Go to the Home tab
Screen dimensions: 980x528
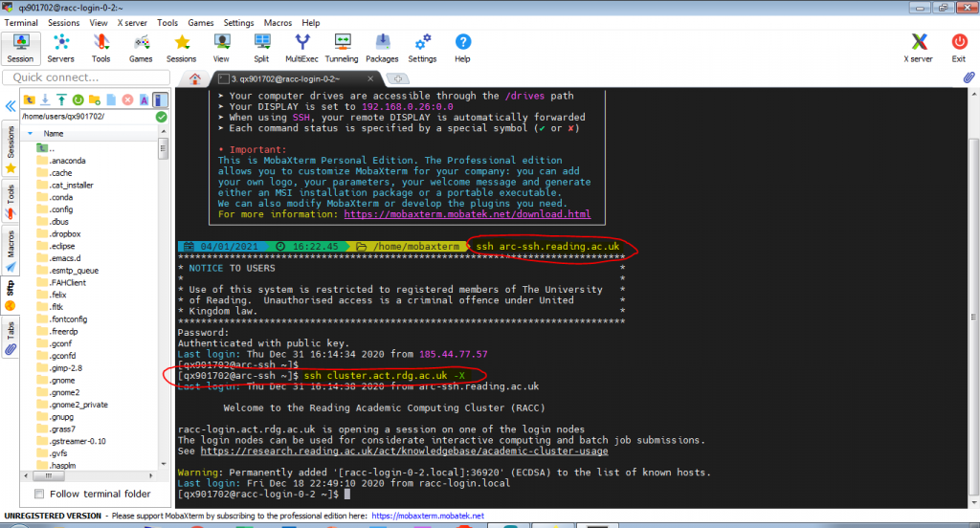pos(195,78)
